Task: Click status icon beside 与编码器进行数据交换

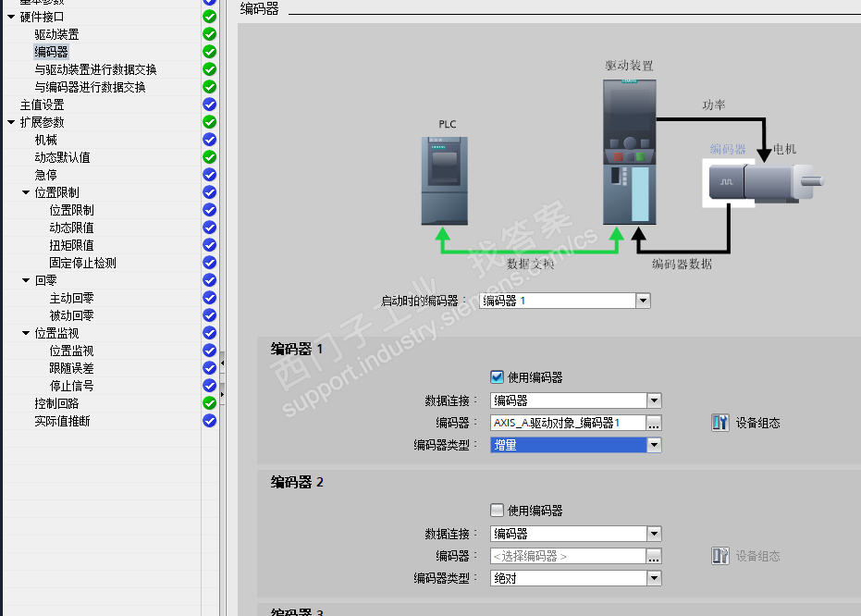Action: pyautogui.click(x=209, y=87)
